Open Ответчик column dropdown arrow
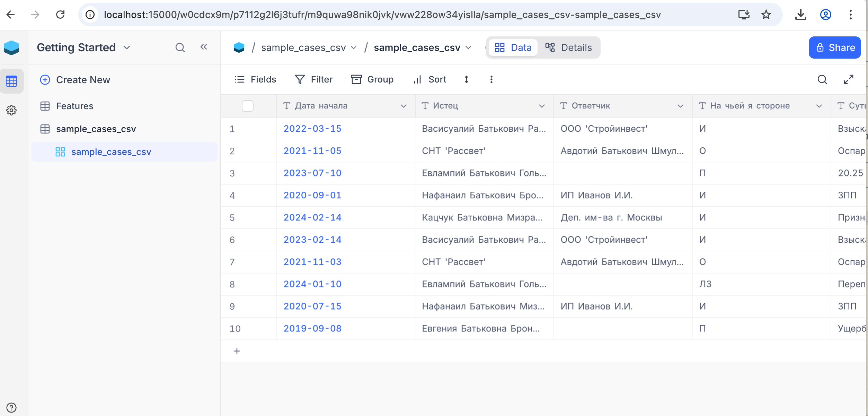Screen dimensions: 868x416 681,106
